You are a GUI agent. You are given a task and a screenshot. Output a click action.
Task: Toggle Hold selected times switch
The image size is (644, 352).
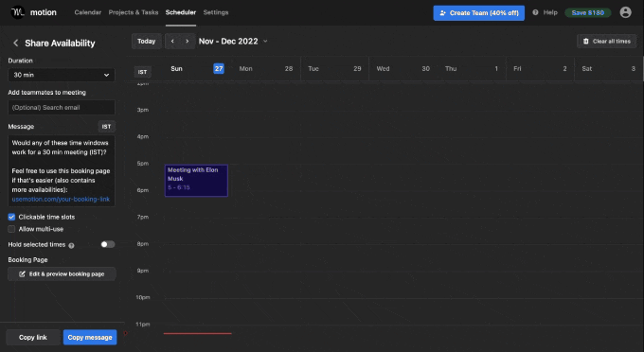click(x=108, y=244)
